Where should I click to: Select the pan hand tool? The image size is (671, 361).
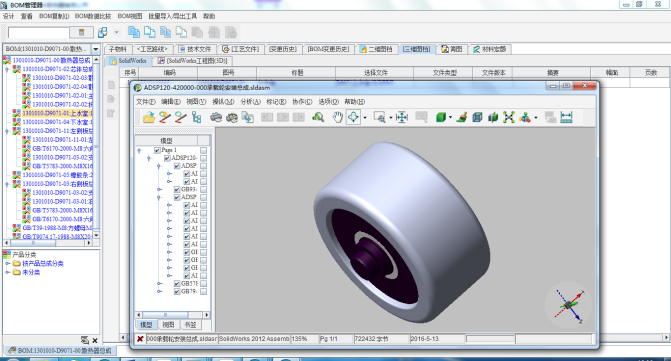point(338,117)
